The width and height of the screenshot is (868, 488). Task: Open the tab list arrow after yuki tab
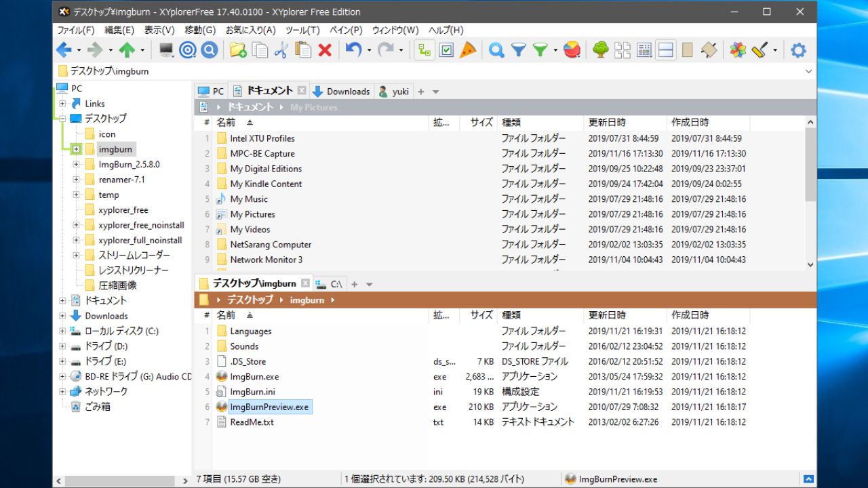tap(436, 91)
